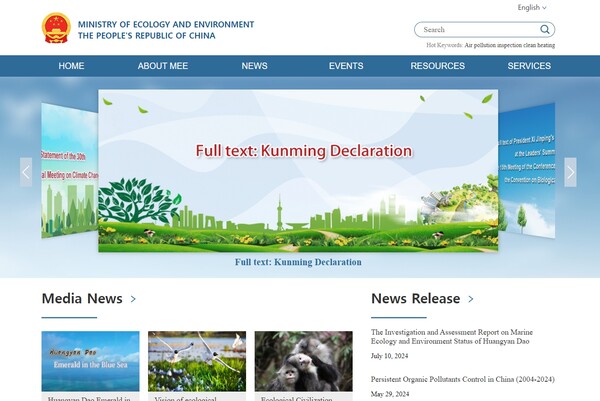Viewport: 600px width, 401px height.
Task: Open the HOME menu item
Action: (x=71, y=66)
